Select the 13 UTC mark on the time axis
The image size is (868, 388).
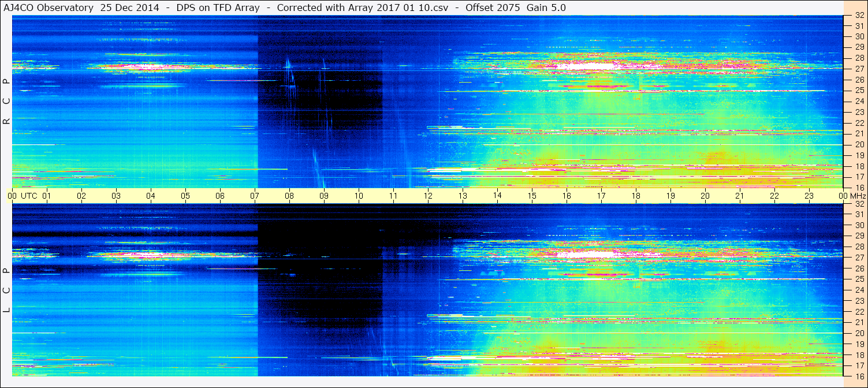click(x=463, y=196)
